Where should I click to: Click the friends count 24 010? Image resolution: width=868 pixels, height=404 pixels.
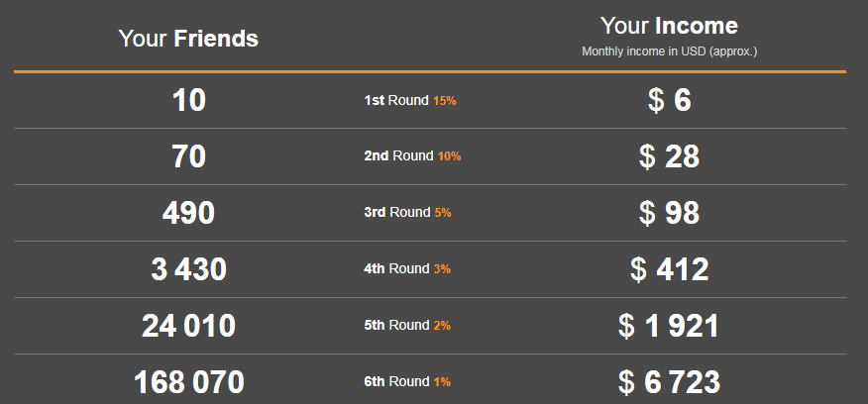click(x=188, y=326)
